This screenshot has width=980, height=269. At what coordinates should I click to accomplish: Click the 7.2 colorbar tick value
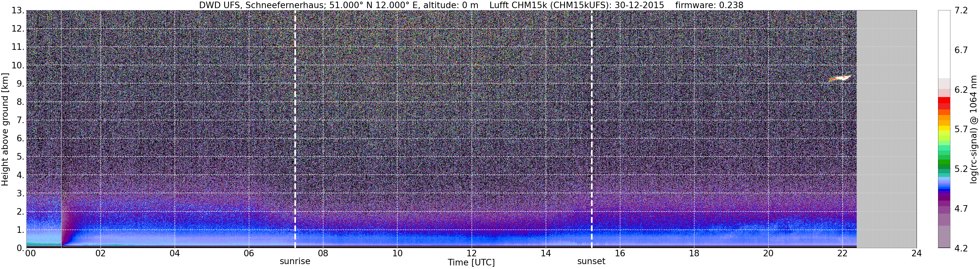coord(961,11)
